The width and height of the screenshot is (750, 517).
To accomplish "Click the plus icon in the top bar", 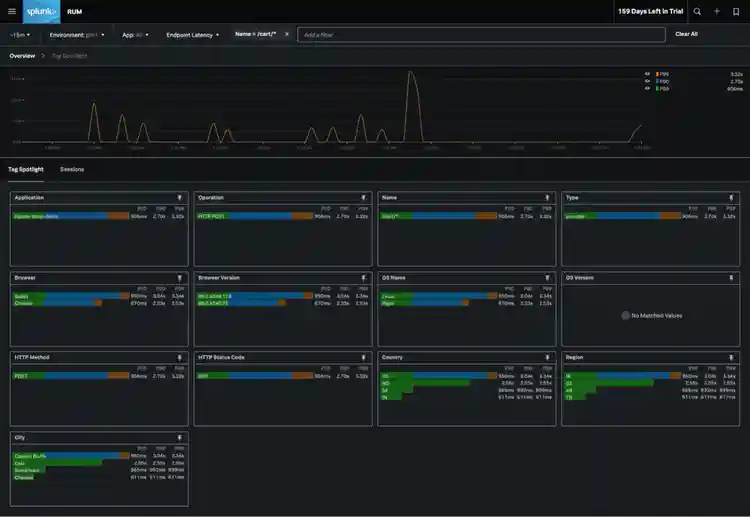I will pyautogui.click(x=717, y=11).
